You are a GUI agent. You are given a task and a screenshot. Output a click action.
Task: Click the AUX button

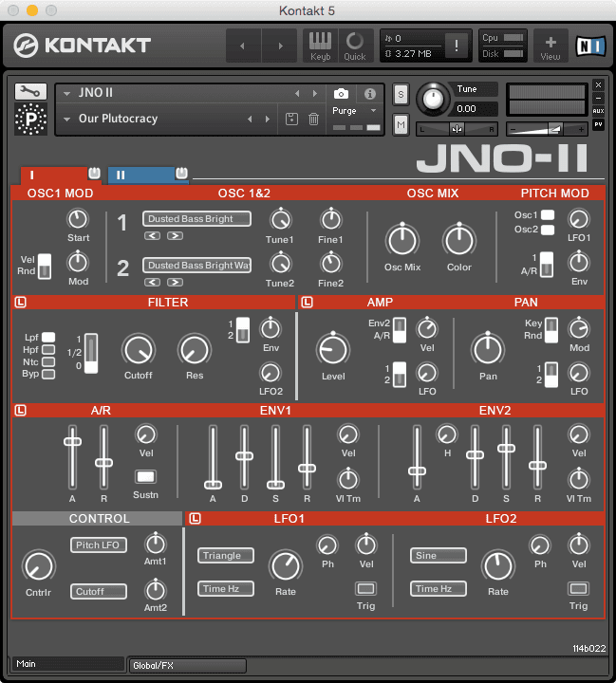click(598, 111)
